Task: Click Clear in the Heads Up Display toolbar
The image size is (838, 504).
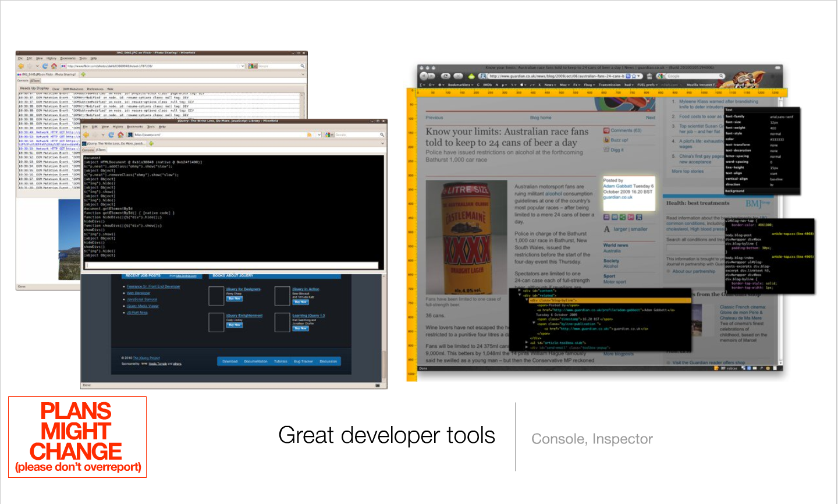Action: (x=55, y=88)
